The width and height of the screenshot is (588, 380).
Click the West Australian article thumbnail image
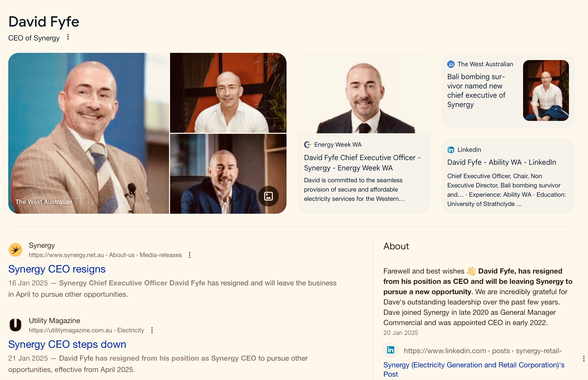546,90
